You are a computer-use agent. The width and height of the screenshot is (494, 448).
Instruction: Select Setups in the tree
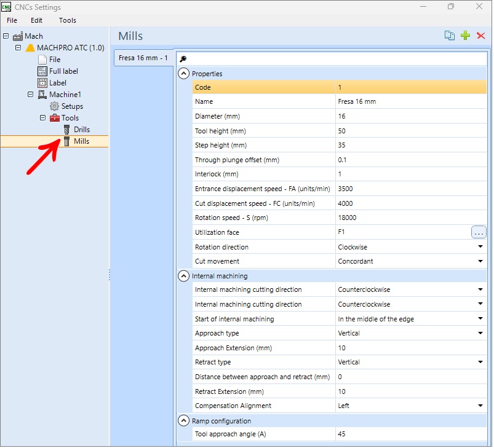pyautogui.click(x=72, y=106)
